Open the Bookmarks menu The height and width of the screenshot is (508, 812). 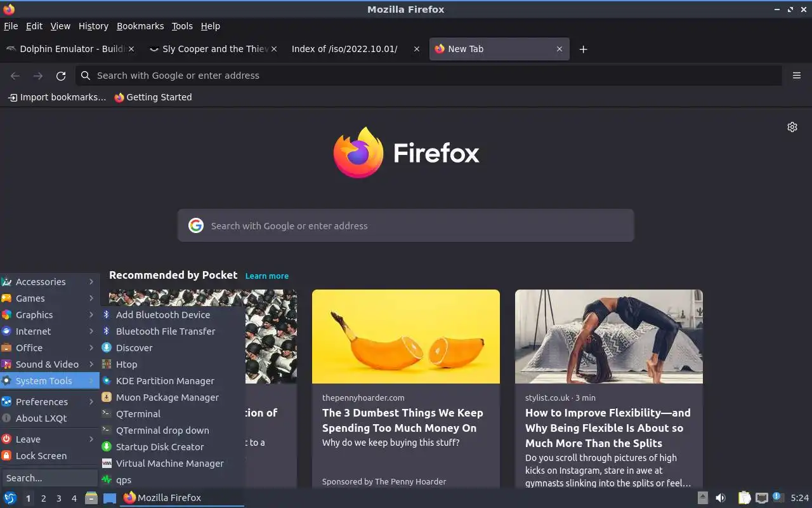(140, 26)
